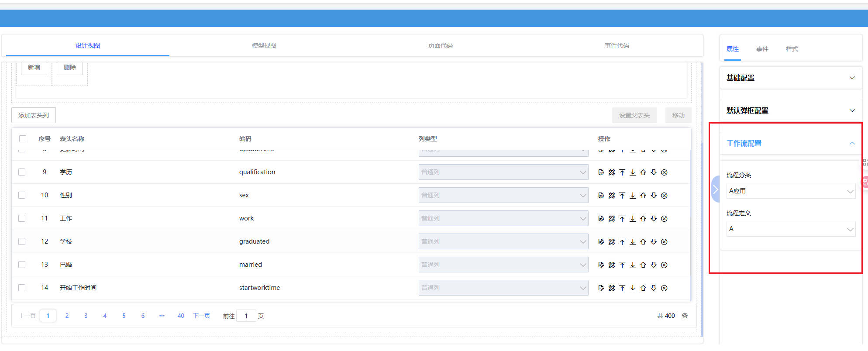868x351 pixels.
Task: Switch to the 模型视图 tab
Action: tap(264, 45)
